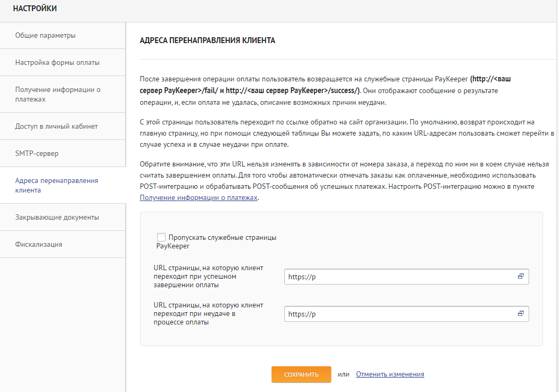
Task: Go to 'Фискализация' settings
Action: click(38, 245)
